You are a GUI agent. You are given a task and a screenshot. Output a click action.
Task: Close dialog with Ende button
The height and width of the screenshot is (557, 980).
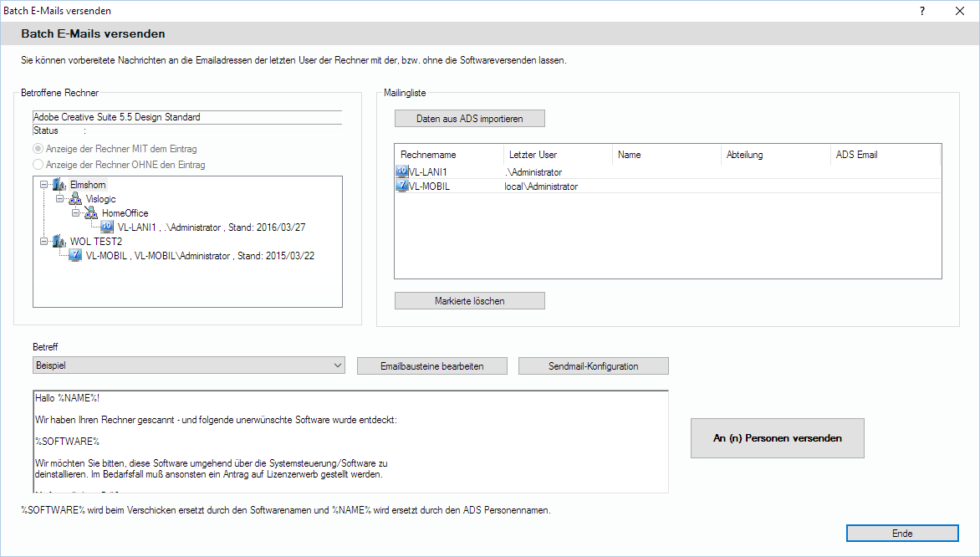pyautogui.click(x=902, y=534)
